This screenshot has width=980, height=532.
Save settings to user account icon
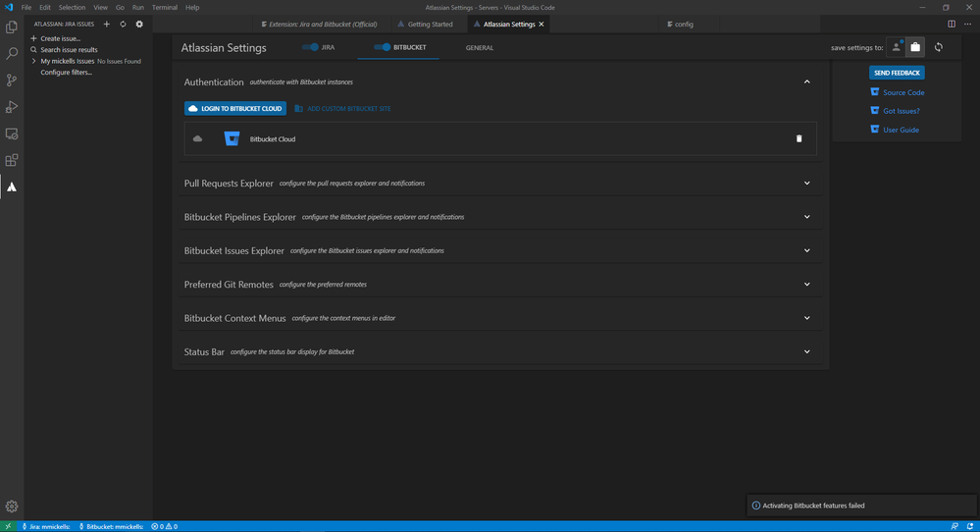(x=897, y=47)
